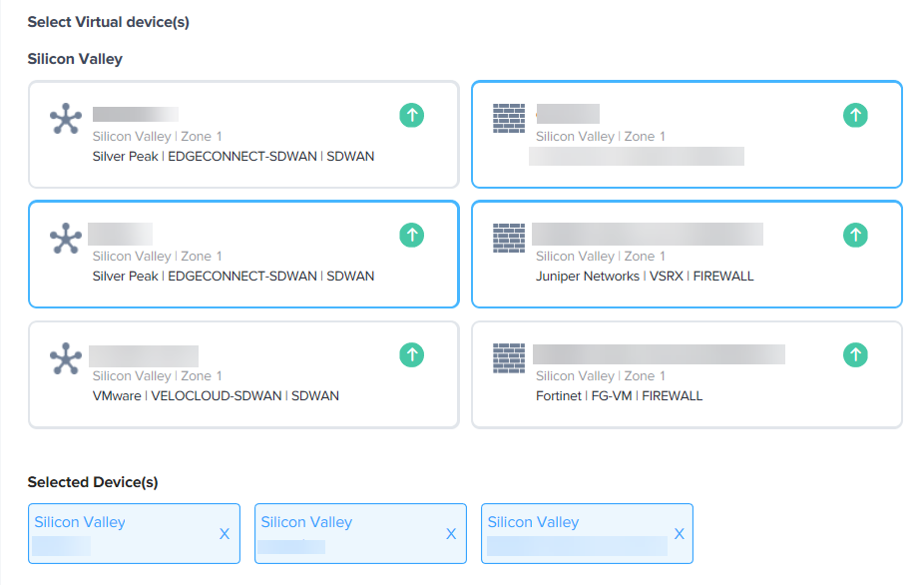Click the SDWAN star icon on the VMware card
924x585 pixels.
pos(66,358)
